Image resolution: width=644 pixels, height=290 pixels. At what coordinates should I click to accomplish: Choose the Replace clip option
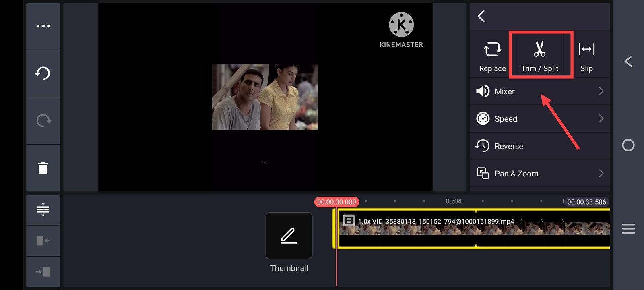click(x=492, y=55)
